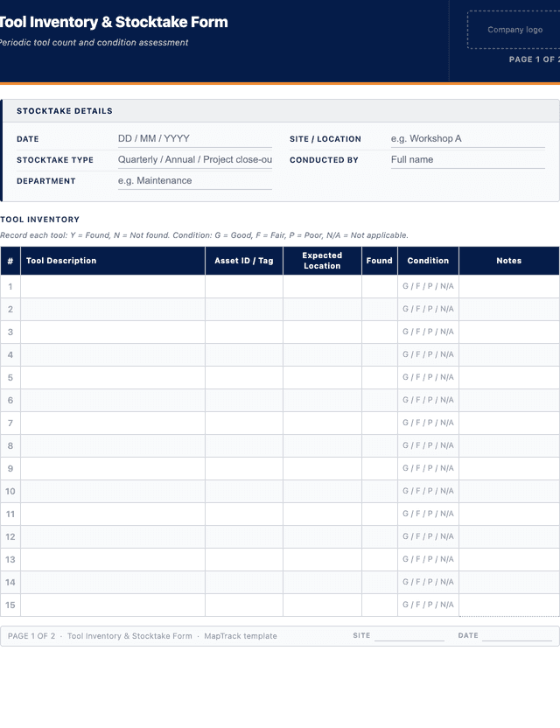Click the Site / Location field
The height and width of the screenshot is (728, 560).
(467, 138)
